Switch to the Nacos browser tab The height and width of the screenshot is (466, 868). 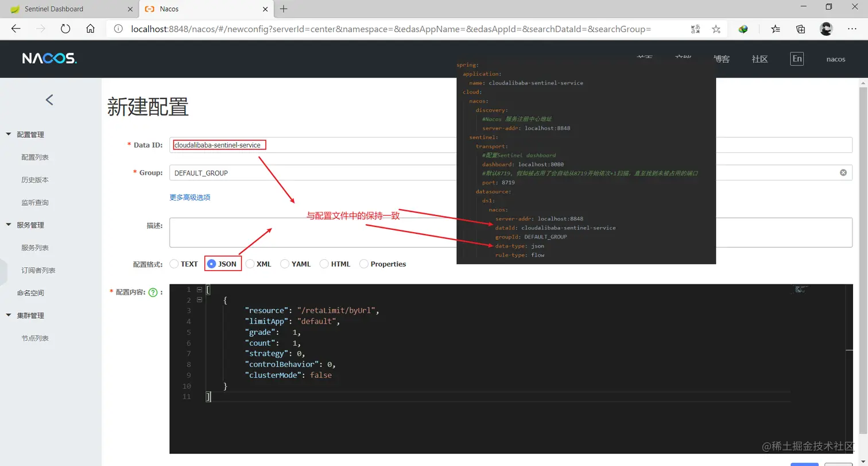(x=206, y=9)
